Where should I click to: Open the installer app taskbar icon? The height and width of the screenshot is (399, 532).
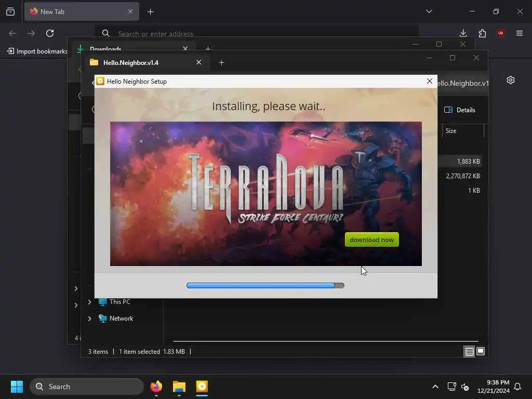[x=202, y=387]
